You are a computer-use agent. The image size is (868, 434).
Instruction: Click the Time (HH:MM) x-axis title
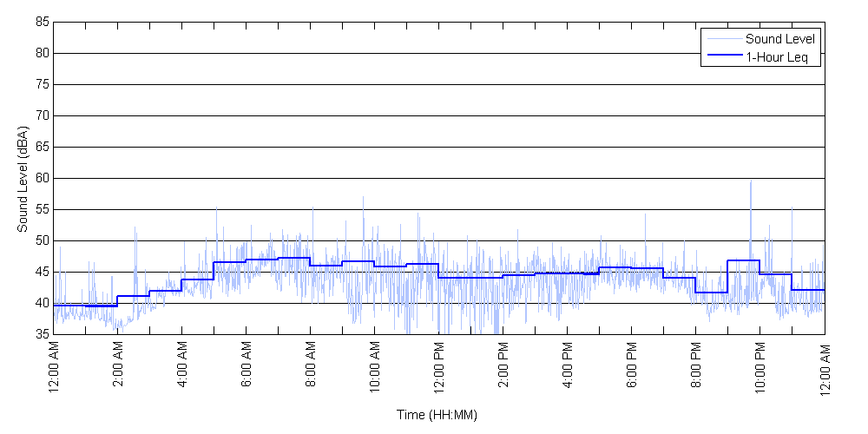pyautogui.click(x=437, y=415)
